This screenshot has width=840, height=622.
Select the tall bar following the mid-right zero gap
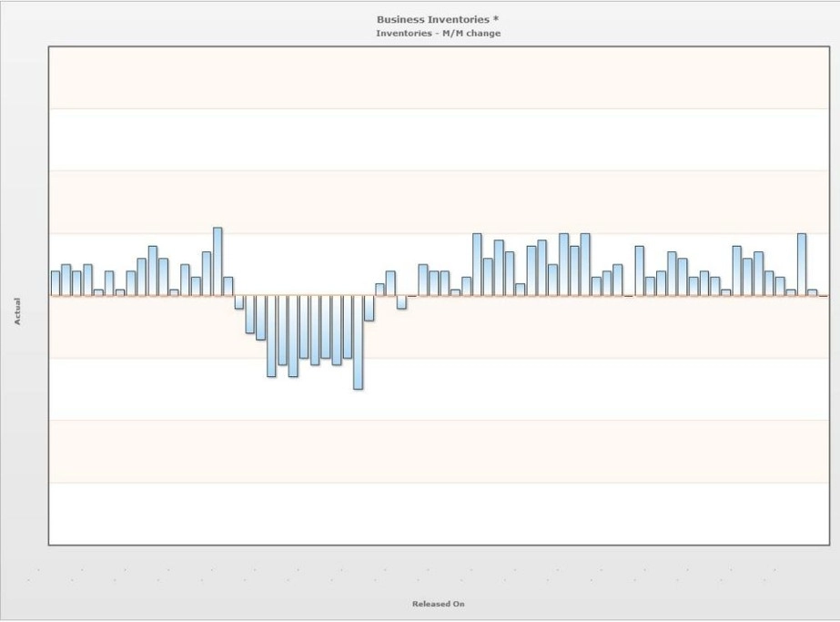639,270
